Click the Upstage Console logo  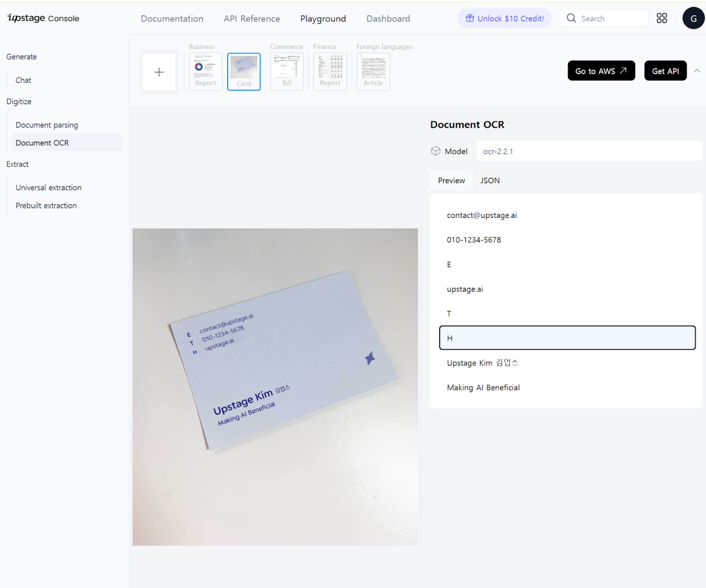tap(43, 18)
